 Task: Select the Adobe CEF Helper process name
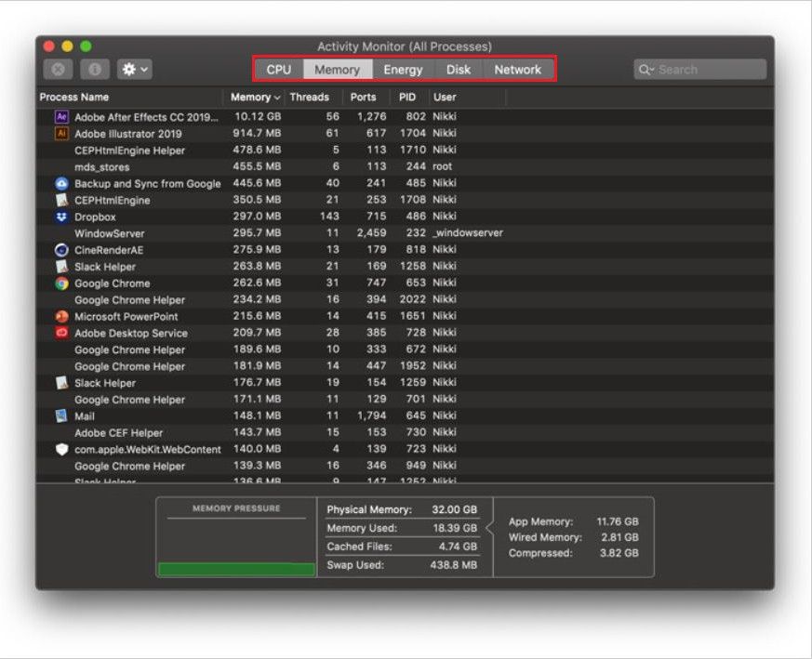click(x=118, y=433)
